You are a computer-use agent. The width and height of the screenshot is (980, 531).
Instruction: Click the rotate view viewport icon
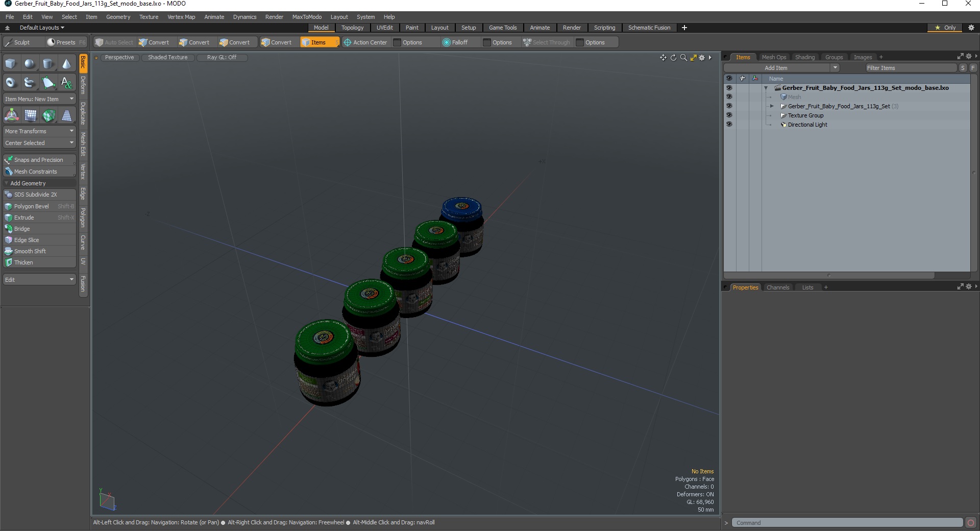pos(673,58)
